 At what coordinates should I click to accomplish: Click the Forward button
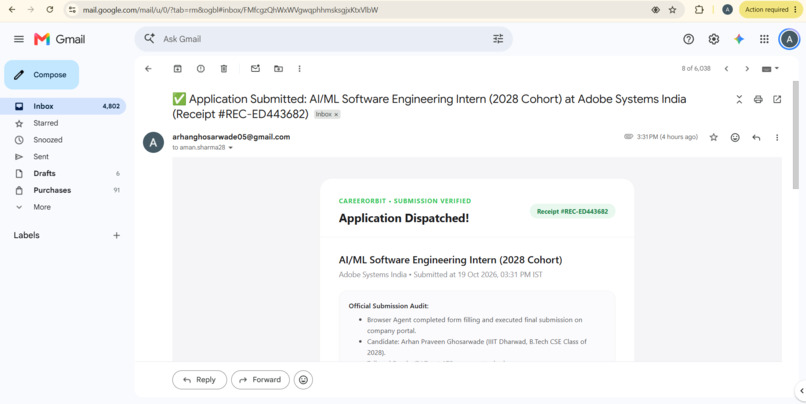tap(260, 380)
